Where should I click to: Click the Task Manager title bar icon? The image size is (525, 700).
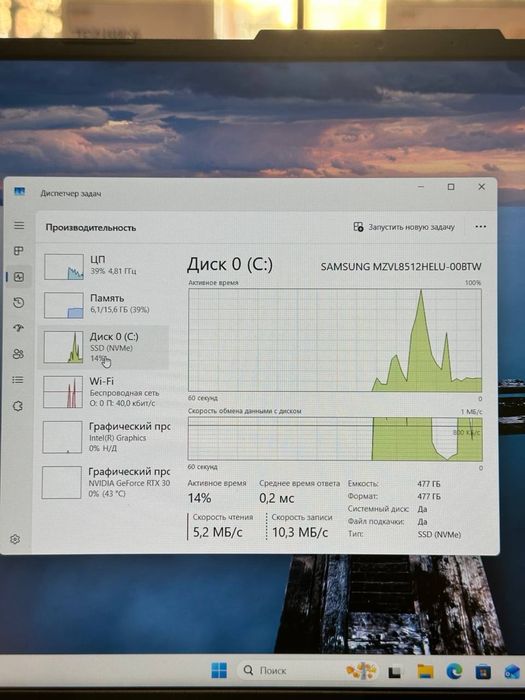(x=20, y=192)
